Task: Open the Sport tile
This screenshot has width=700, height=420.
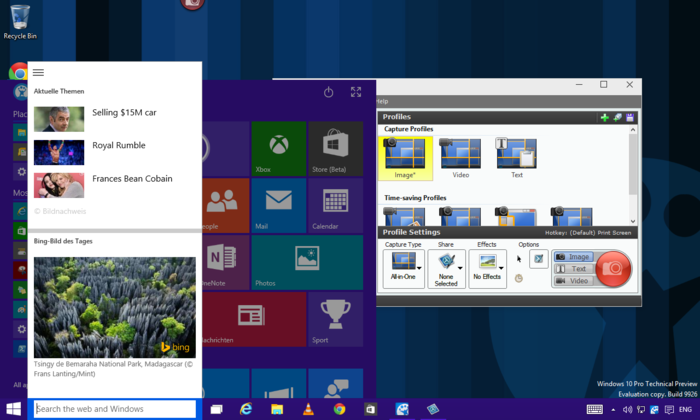Action: [335, 319]
